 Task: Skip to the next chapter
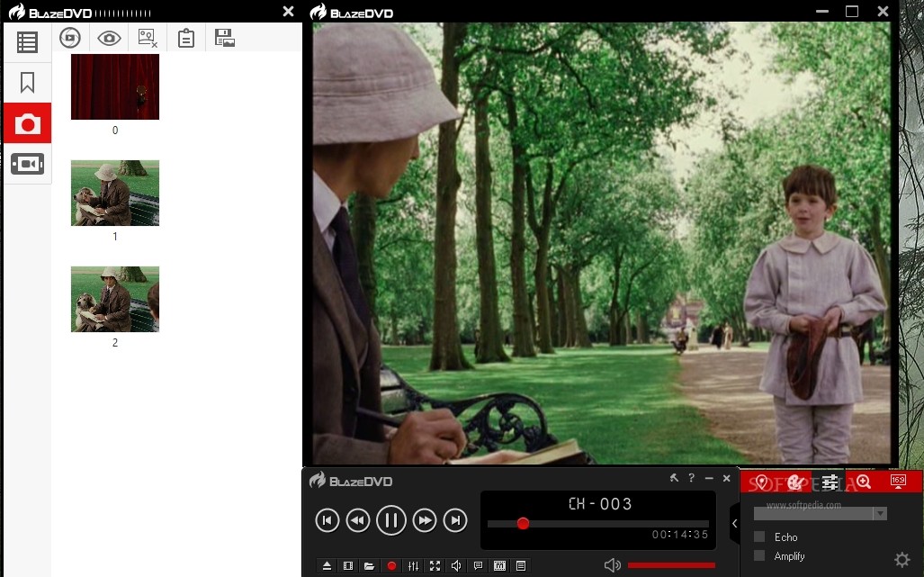[455, 520]
